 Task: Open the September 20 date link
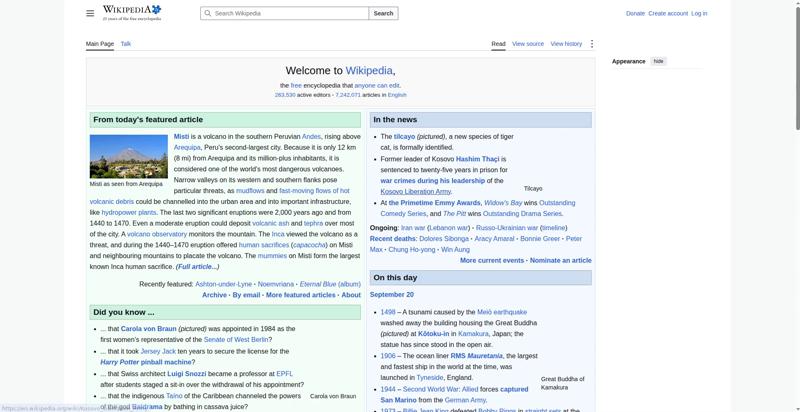[392, 295]
